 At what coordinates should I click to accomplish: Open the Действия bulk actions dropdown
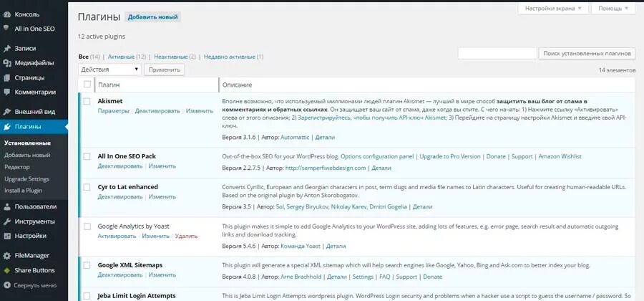tap(109, 70)
